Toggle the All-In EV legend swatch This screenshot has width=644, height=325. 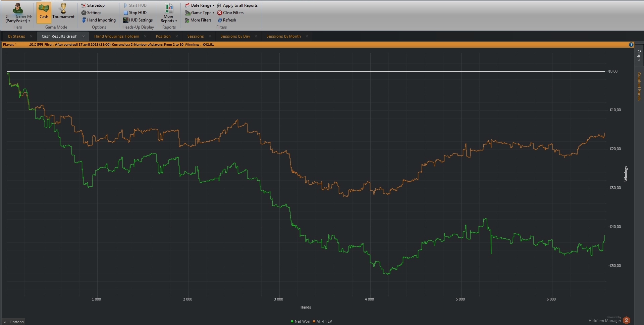click(314, 321)
